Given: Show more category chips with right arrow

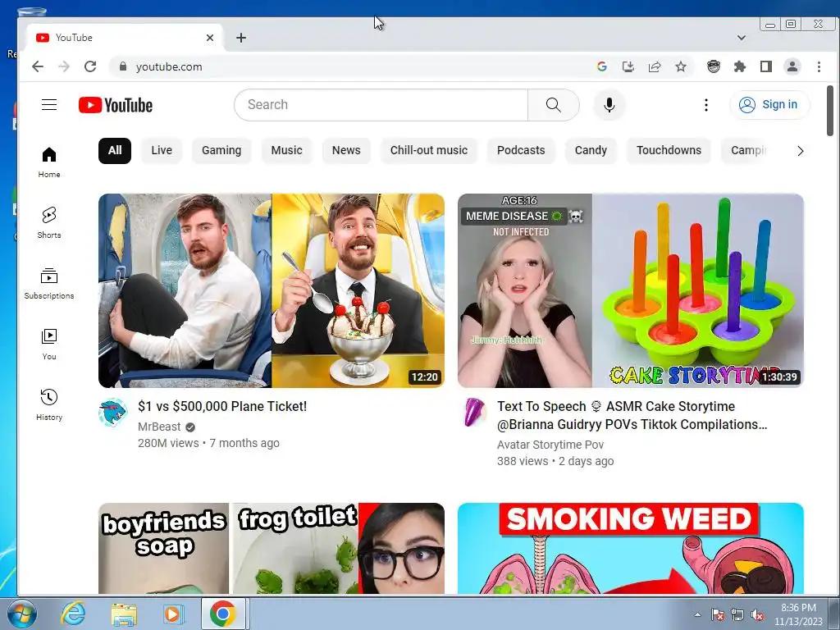Looking at the screenshot, I should pyautogui.click(x=801, y=151).
